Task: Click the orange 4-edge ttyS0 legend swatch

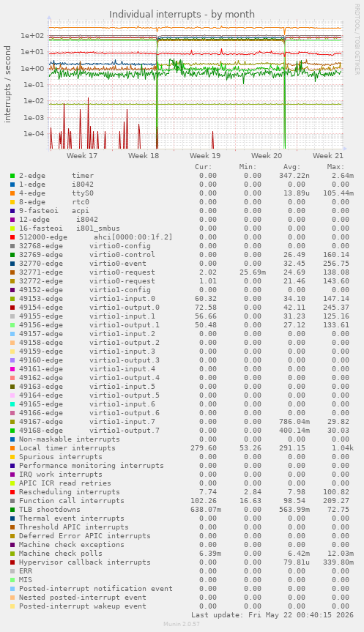Action: pyautogui.click(x=12, y=193)
